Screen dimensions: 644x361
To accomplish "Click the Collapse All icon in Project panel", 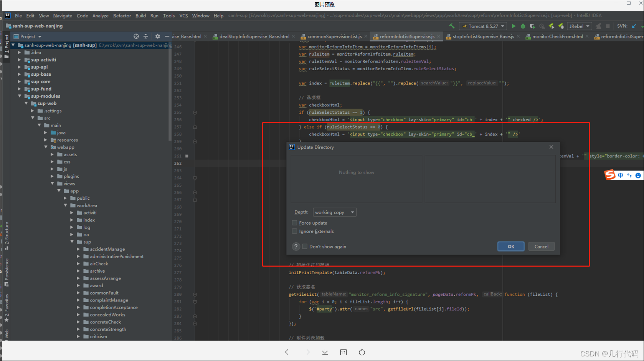I will [x=146, y=36].
